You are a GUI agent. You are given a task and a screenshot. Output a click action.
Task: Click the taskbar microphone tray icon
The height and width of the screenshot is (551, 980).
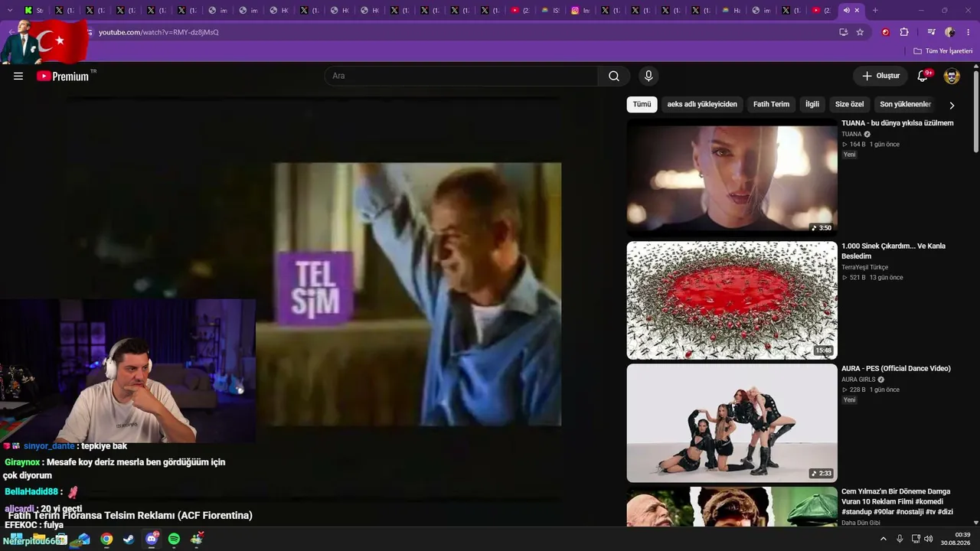900,539
